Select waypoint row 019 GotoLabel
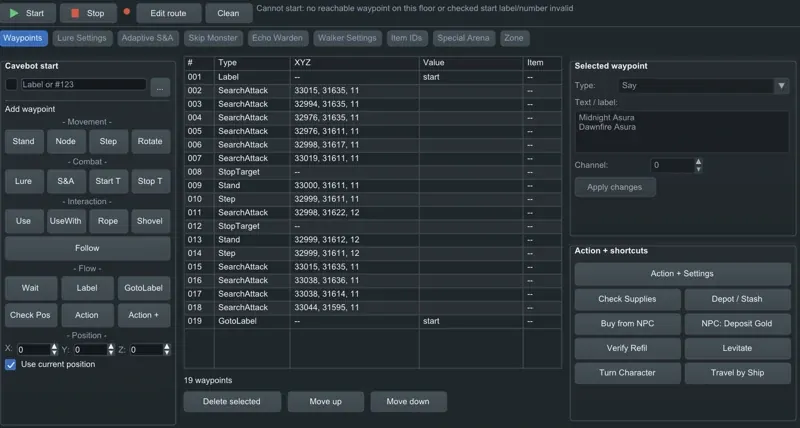This screenshot has width=800, height=428. click(x=373, y=321)
